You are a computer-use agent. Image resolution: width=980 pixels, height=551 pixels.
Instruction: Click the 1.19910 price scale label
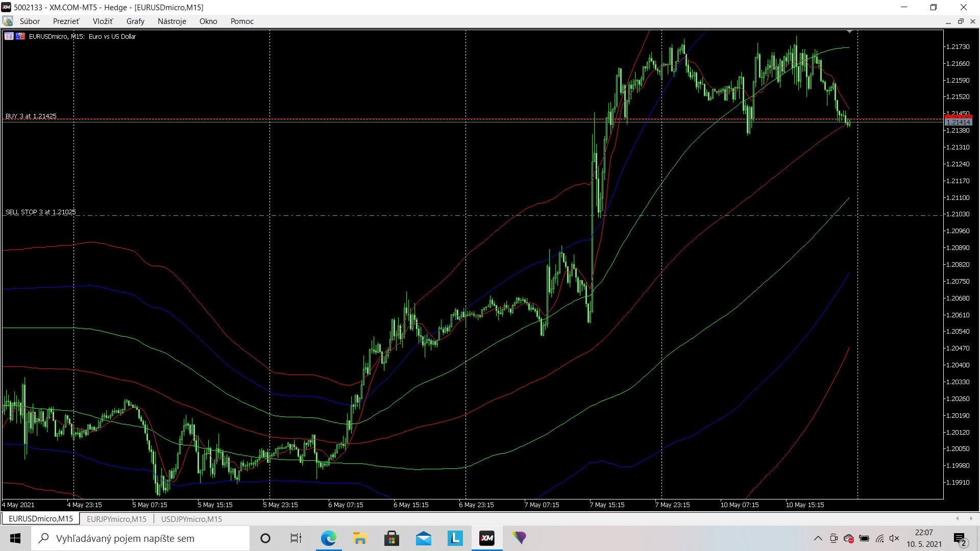coord(958,482)
